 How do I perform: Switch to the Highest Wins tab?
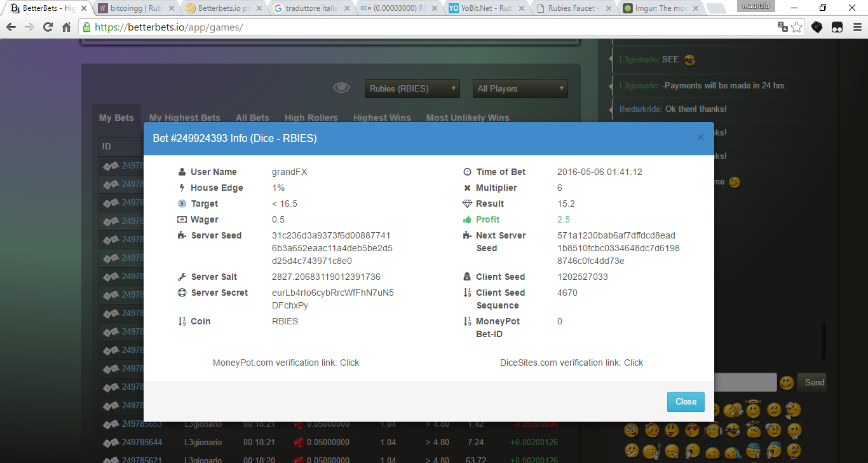click(382, 118)
